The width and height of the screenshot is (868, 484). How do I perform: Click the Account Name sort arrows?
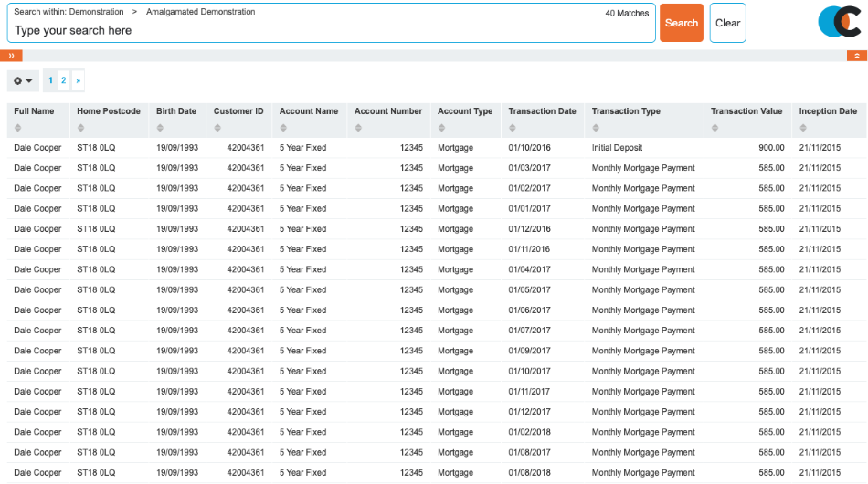tap(283, 128)
